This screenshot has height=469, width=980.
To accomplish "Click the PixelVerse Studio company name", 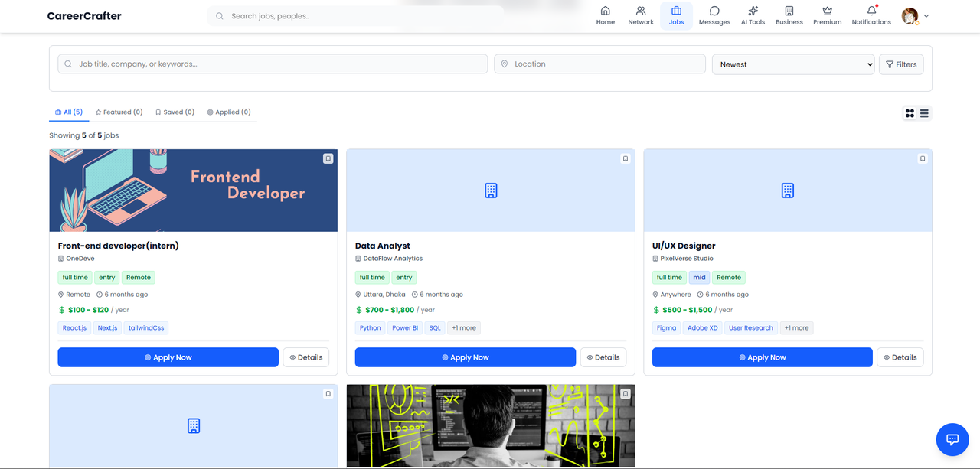I will click(x=687, y=259).
